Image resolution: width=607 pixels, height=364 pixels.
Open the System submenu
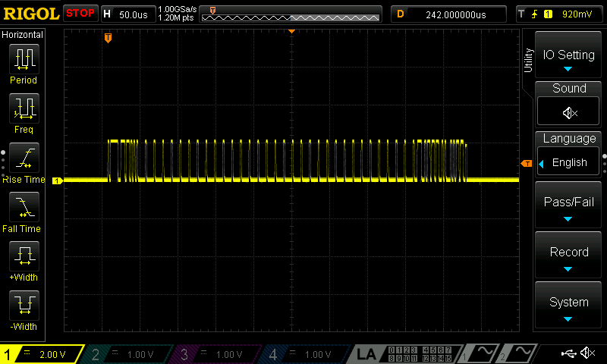(568, 305)
